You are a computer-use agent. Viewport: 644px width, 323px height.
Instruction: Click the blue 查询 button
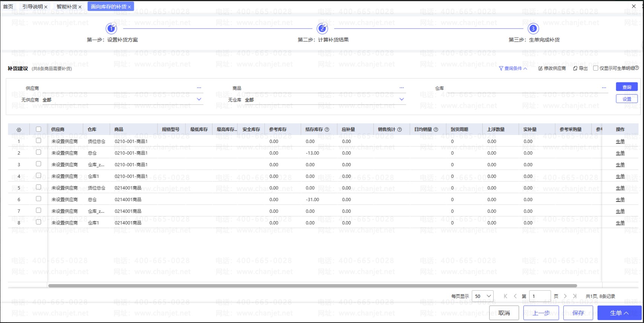[x=627, y=87]
